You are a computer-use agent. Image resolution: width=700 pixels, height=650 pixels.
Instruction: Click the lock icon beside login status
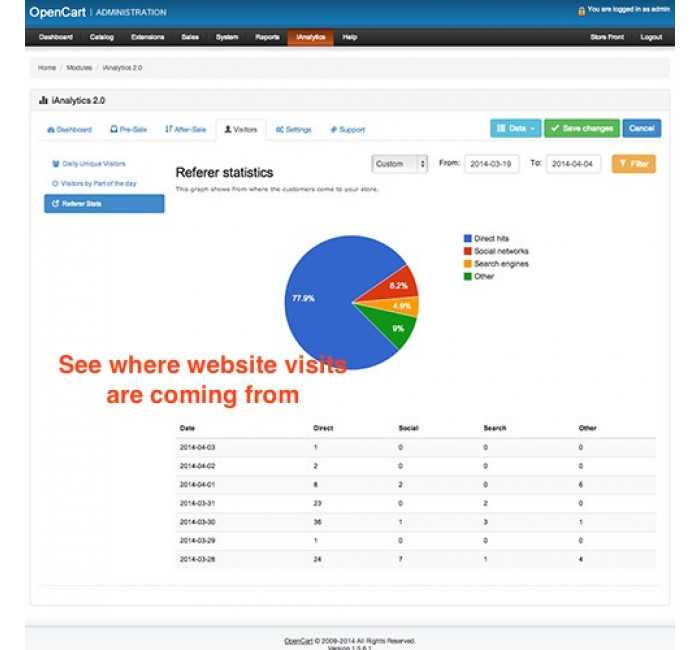581,11
